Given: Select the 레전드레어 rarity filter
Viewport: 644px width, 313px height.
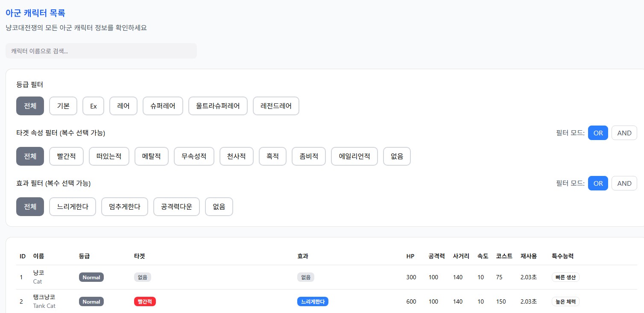Looking at the screenshot, I should click(x=276, y=106).
